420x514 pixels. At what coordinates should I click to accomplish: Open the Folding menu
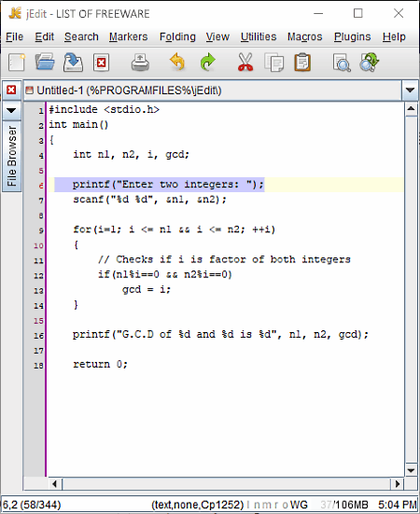[177, 36]
